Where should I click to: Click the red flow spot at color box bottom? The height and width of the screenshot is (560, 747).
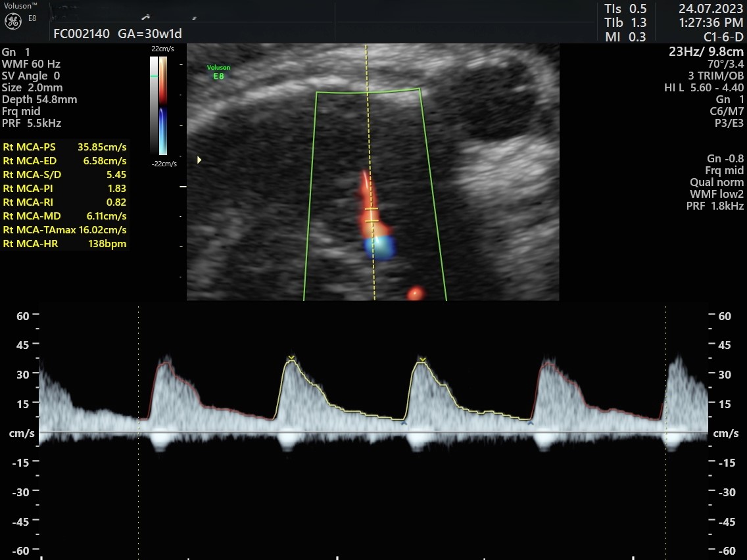(x=415, y=293)
